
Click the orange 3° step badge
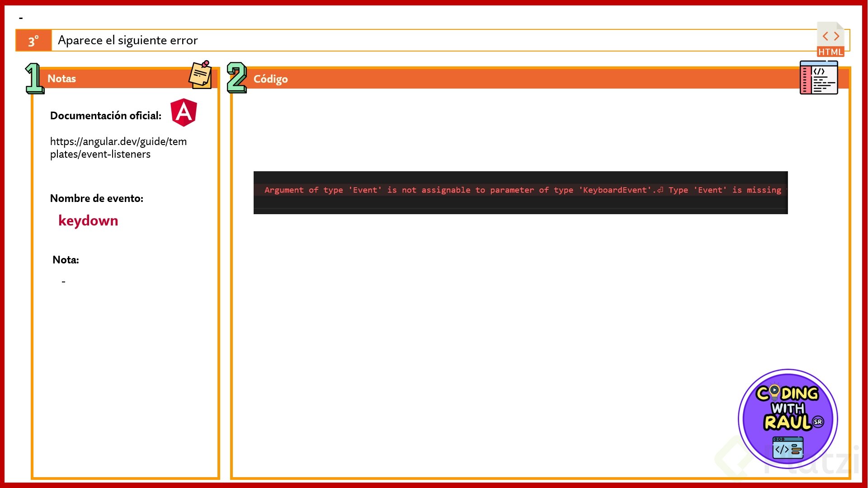[x=33, y=41]
